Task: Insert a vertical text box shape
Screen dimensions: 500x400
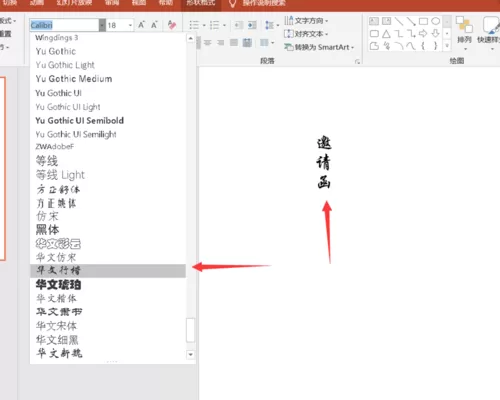Action: [x=386, y=21]
